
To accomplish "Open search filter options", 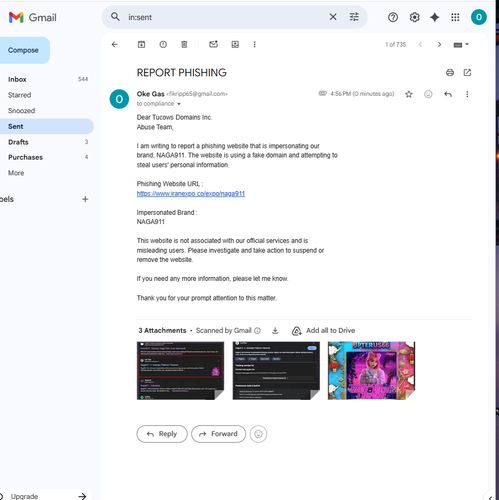I will pos(354,17).
